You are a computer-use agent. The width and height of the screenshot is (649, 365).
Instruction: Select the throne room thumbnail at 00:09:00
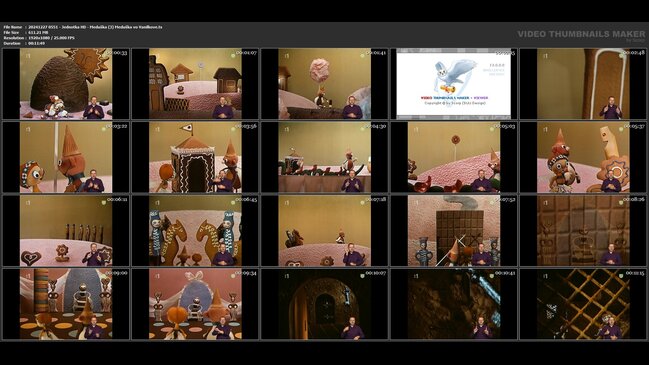[66, 304]
